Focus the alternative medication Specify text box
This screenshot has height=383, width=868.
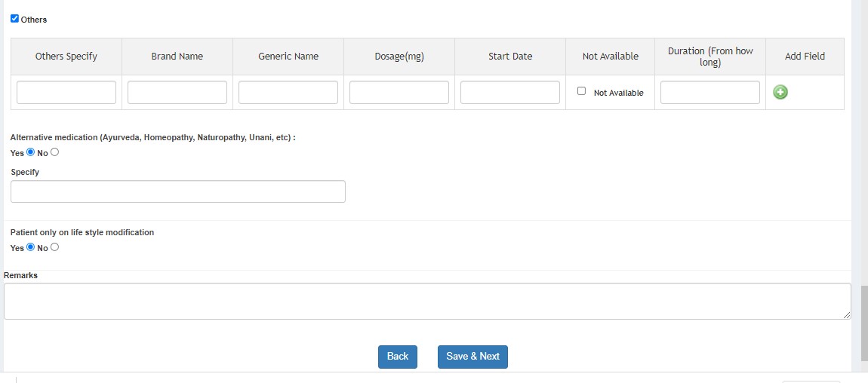178,191
